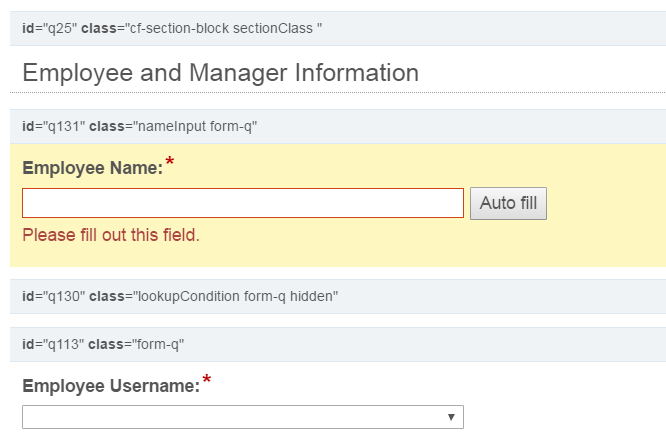666x445 pixels.
Task: Click the class="form-q" text in the q113 bar
Action: [136, 344]
